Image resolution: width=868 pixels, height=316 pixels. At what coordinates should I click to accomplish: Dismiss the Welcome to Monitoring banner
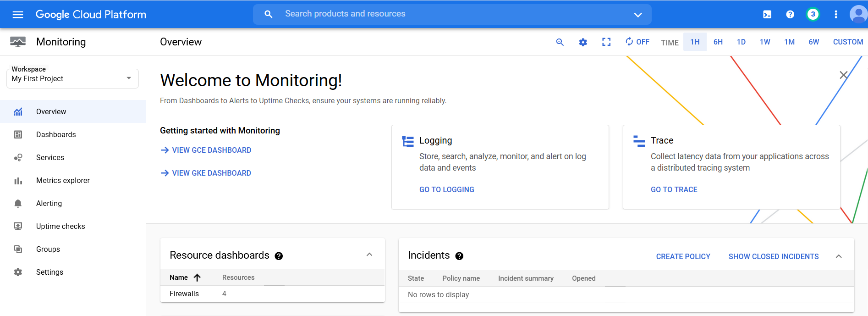(843, 75)
